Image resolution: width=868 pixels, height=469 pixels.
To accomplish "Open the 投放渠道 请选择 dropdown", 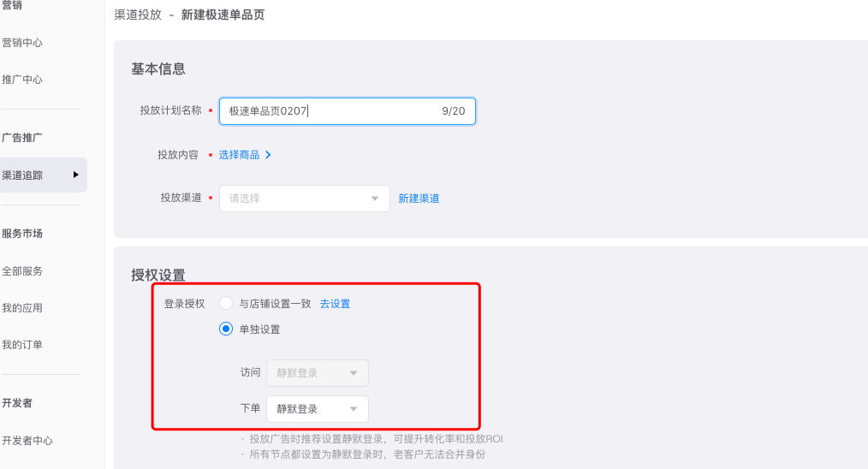I will pos(305,199).
